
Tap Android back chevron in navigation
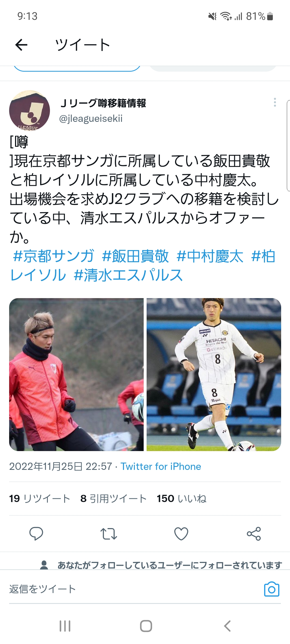coord(227,626)
